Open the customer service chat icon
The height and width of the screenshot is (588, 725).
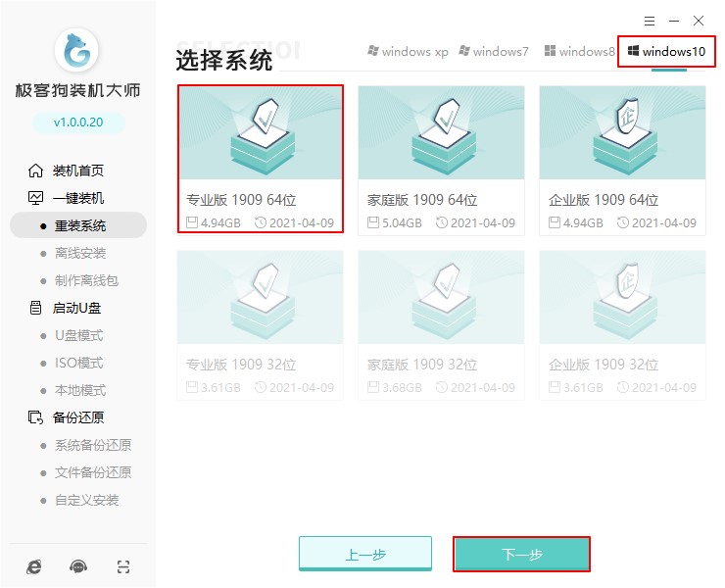78,566
